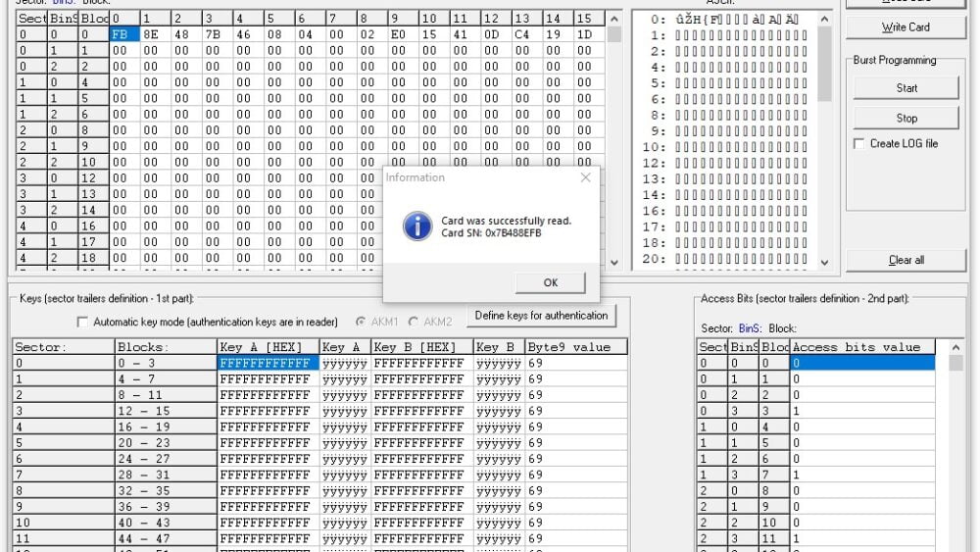
Task: Click OK in the Information dialog
Action: [550, 282]
